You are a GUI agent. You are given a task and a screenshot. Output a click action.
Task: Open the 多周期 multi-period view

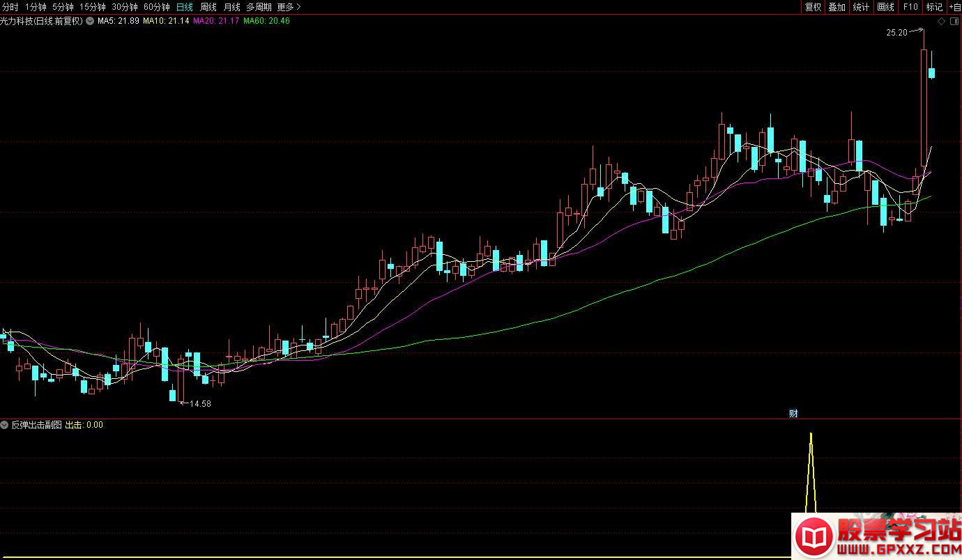tap(259, 7)
